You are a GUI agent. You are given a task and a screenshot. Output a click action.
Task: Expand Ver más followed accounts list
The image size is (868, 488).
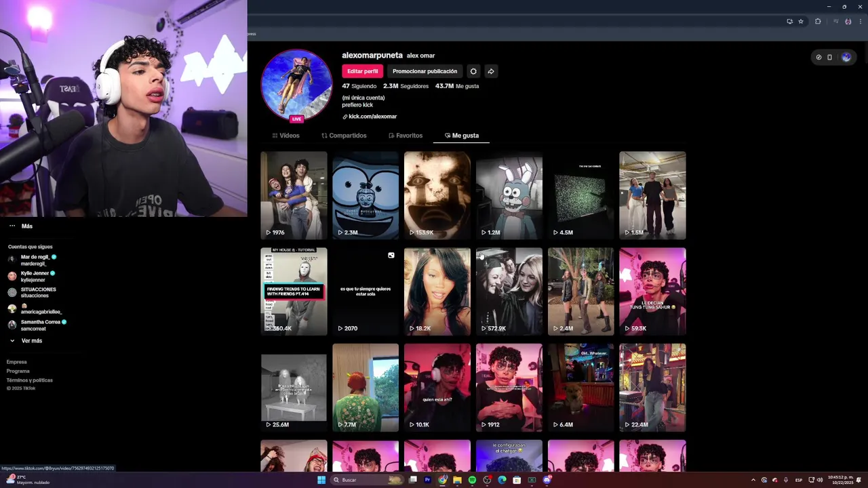point(26,341)
